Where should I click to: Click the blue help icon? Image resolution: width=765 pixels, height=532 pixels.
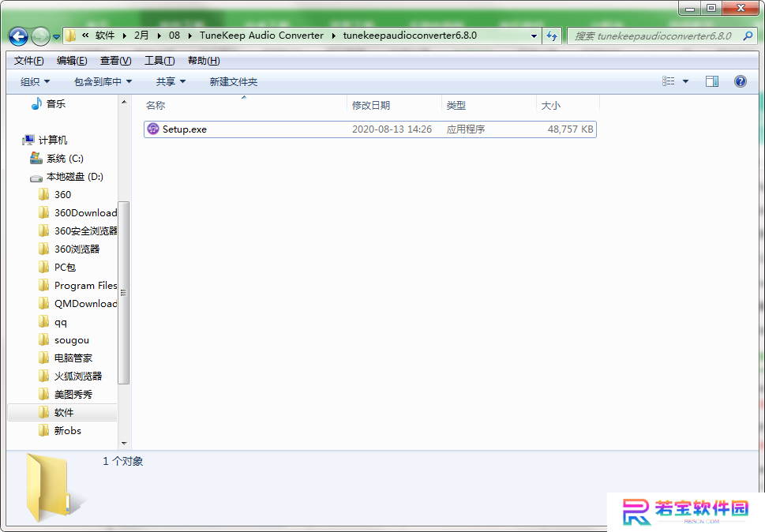coord(740,81)
